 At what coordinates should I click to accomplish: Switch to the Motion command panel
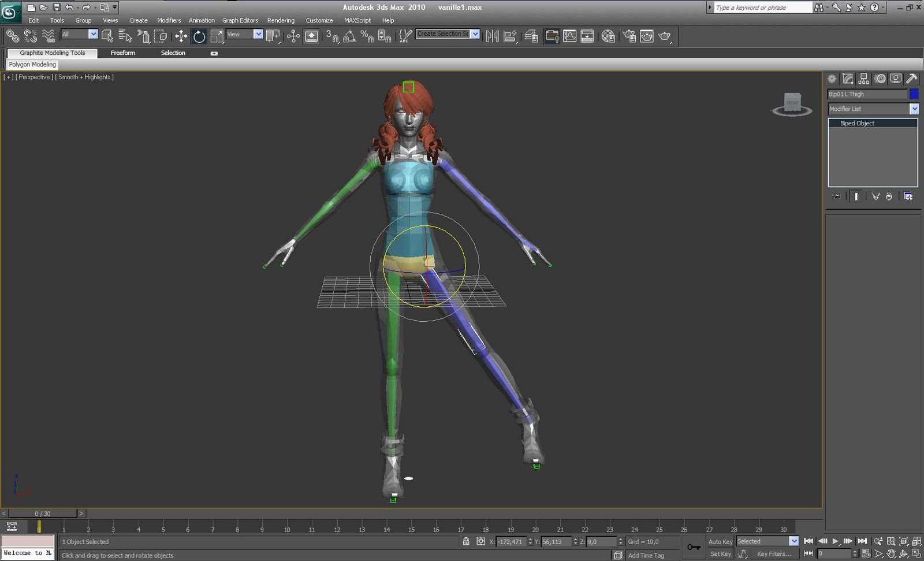coord(880,79)
